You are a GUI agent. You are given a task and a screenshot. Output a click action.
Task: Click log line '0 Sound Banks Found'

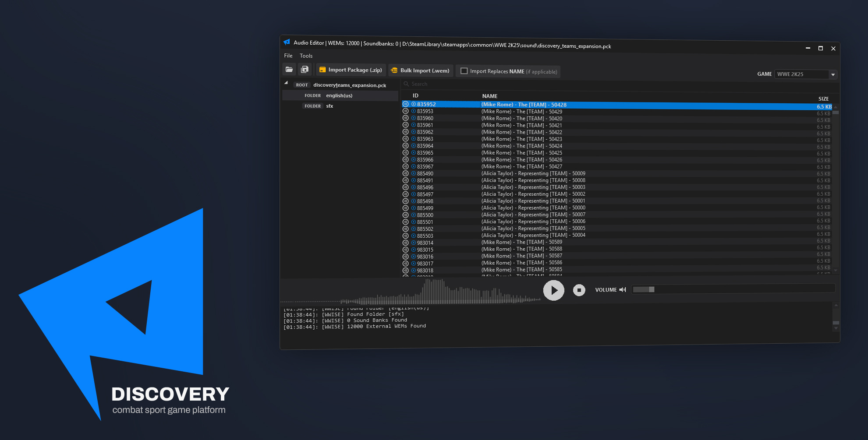[x=345, y=320]
